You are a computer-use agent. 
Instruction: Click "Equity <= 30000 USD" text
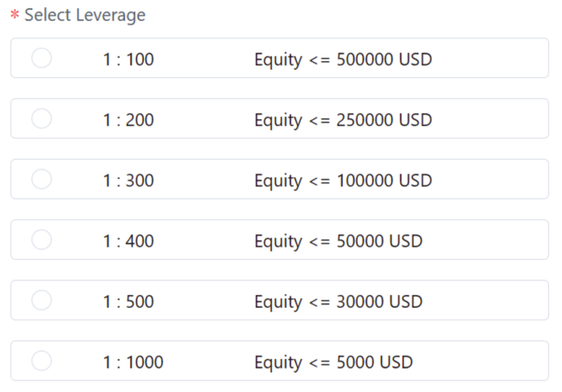[x=338, y=302]
